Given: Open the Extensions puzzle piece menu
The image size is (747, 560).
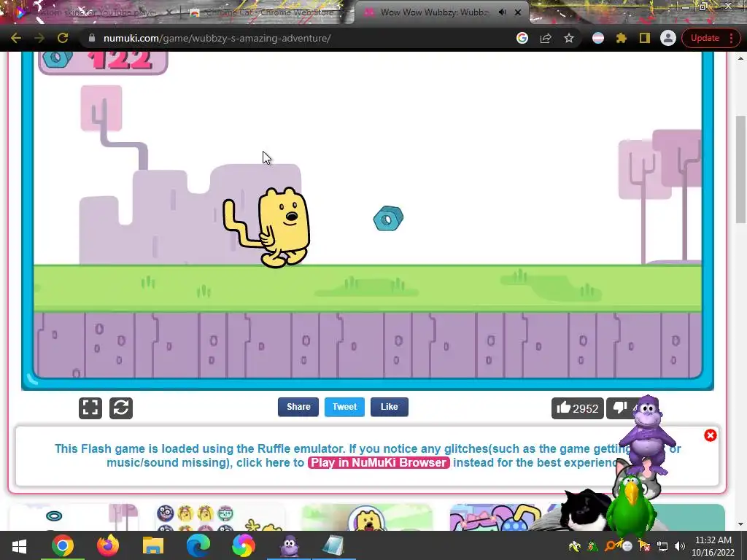Looking at the screenshot, I should (622, 38).
